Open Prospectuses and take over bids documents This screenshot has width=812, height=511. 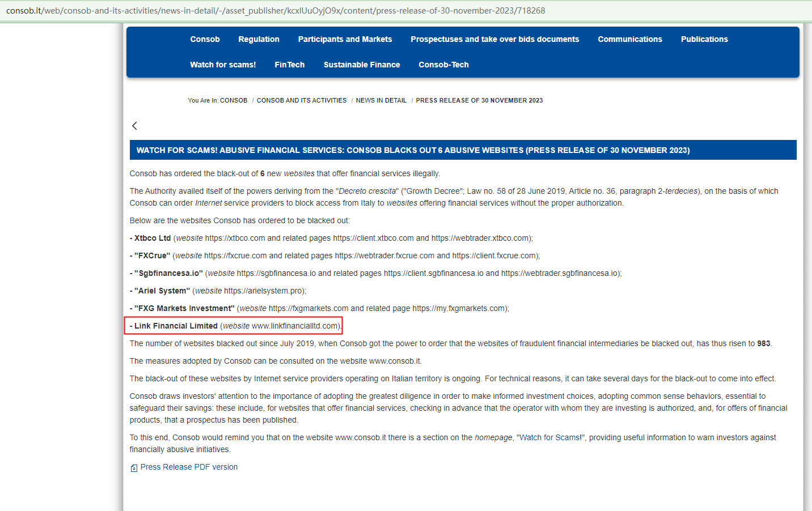[494, 39]
